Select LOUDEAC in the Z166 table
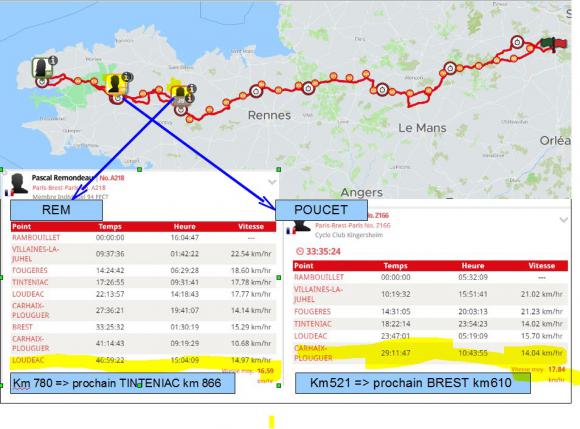Image resolution: width=580 pixels, height=429 pixels. click(x=311, y=336)
